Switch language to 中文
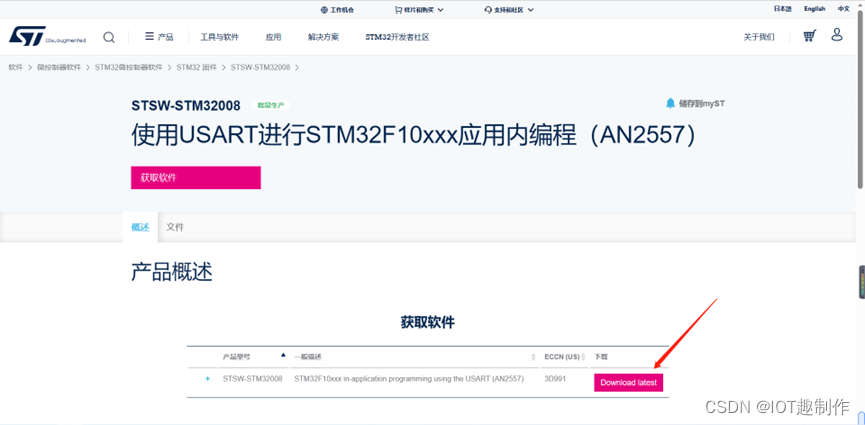The image size is (865, 425). tap(843, 9)
